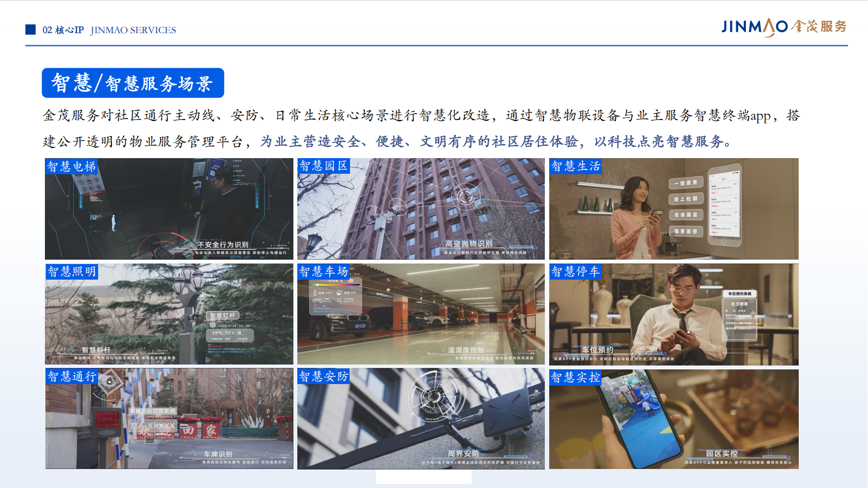
Task: Click the 智慧安防 label tag
Action: click(x=324, y=376)
